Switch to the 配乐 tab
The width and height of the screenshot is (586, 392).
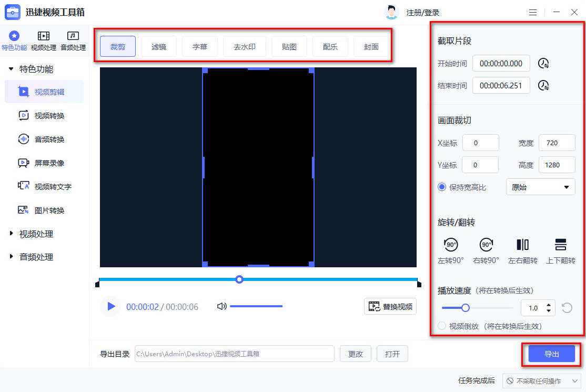(x=330, y=46)
